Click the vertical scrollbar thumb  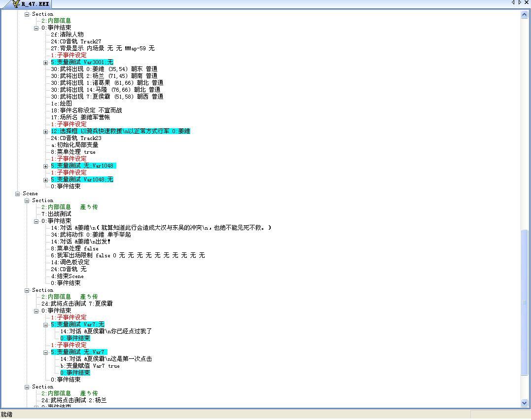(x=524, y=303)
